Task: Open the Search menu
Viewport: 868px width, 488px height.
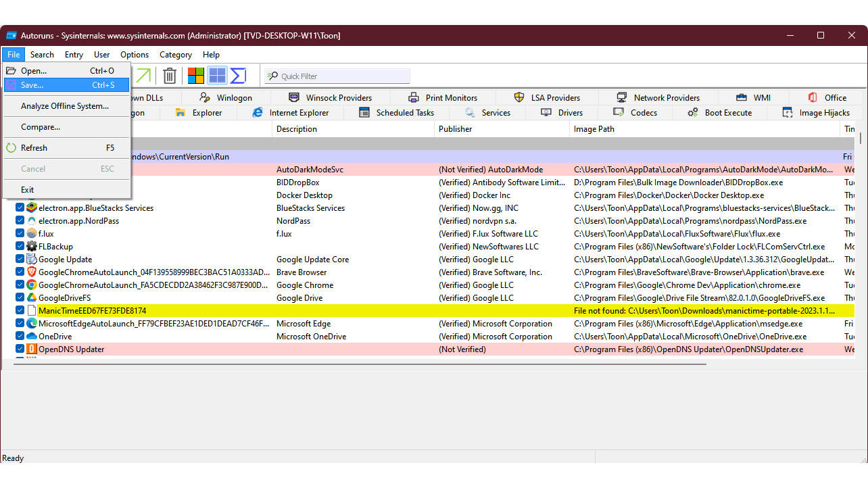Action: point(42,55)
